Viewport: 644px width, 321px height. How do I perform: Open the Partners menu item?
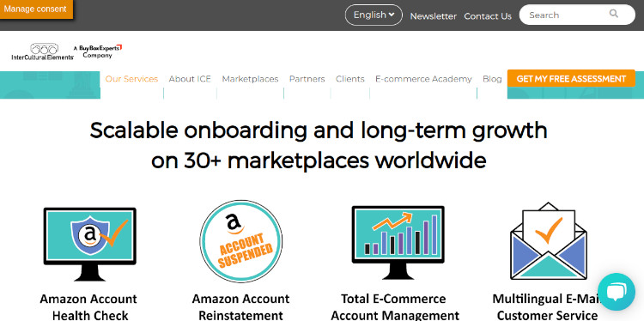click(307, 79)
